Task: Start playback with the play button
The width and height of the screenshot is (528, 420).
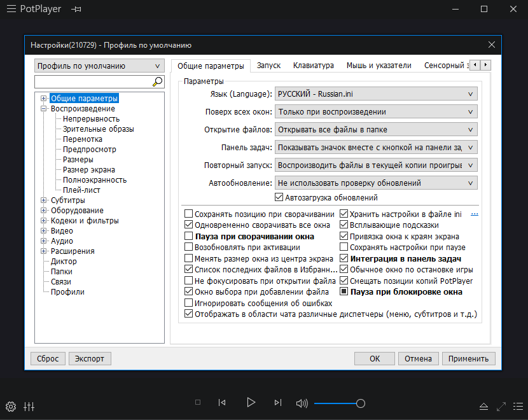Action: 251,402
